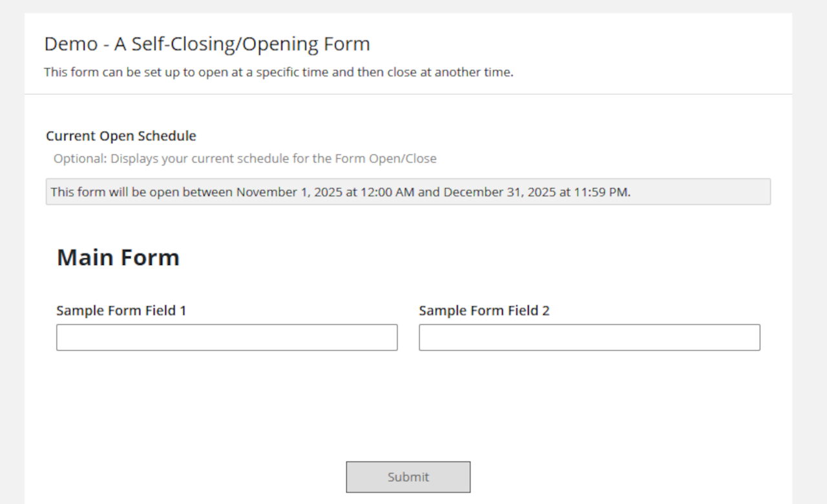
Task: Click the open schedule notice box
Action: pos(408,191)
